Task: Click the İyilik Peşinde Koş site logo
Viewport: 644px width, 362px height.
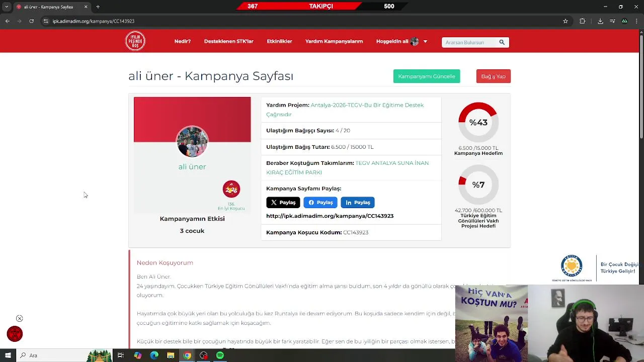Action: coord(135,41)
